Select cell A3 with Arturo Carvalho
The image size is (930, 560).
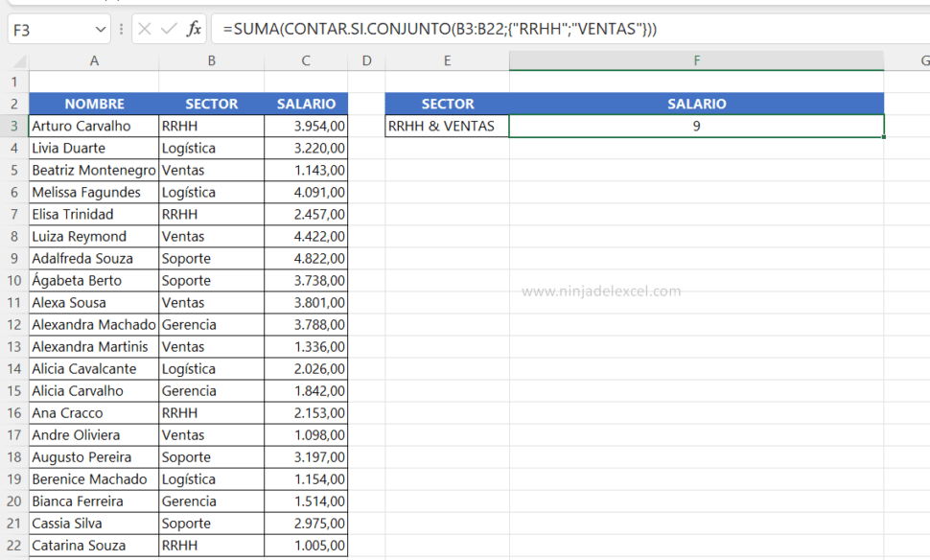tap(93, 126)
